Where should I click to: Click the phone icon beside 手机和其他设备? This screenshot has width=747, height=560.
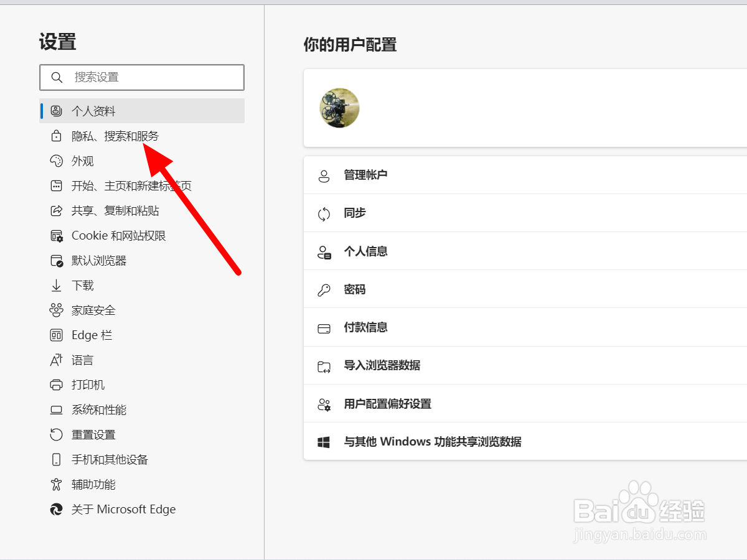click(x=56, y=460)
